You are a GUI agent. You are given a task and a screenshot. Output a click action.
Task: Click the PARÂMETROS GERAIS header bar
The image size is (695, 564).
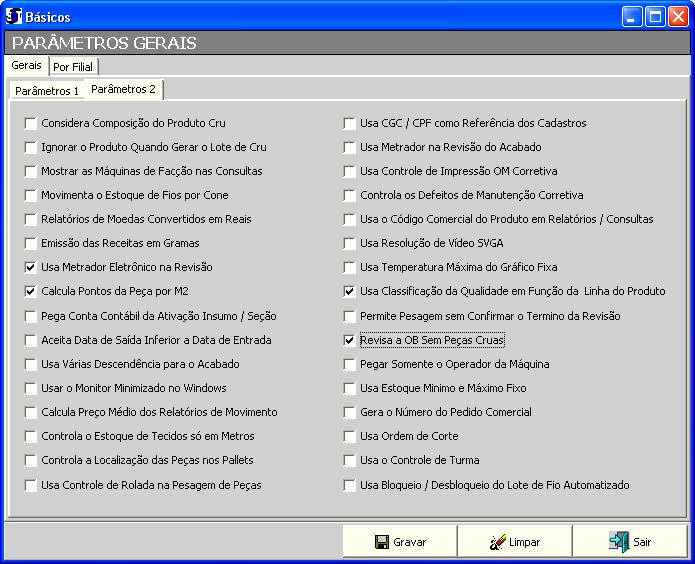347,43
